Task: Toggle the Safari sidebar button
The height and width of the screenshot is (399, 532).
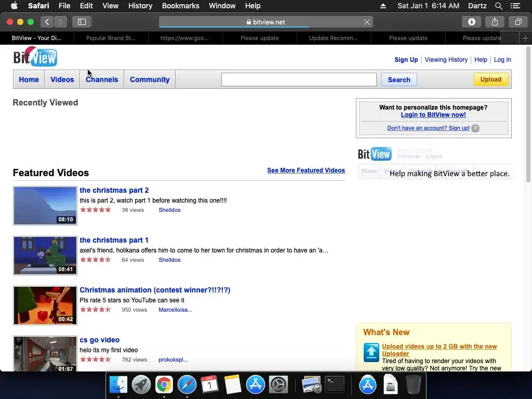Action: pyautogui.click(x=82, y=22)
